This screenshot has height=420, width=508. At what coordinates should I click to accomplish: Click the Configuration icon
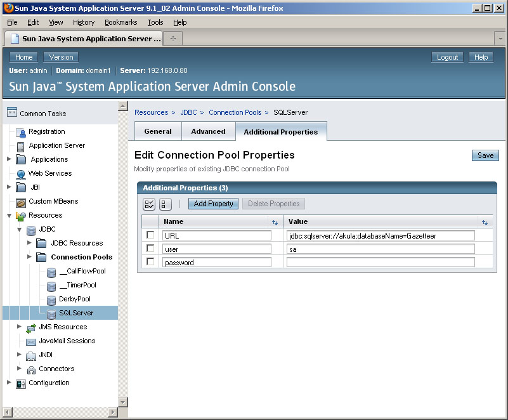(x=21, y=384)
